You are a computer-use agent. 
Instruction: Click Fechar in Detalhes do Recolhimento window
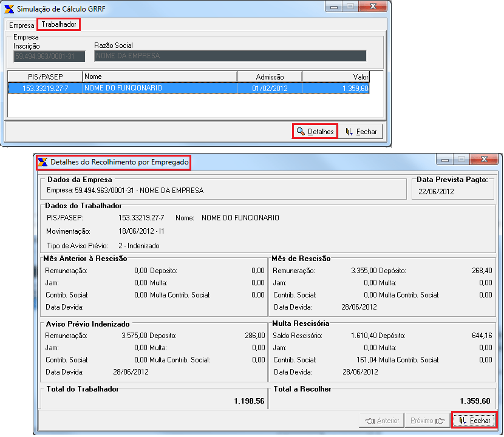point(474,420)
